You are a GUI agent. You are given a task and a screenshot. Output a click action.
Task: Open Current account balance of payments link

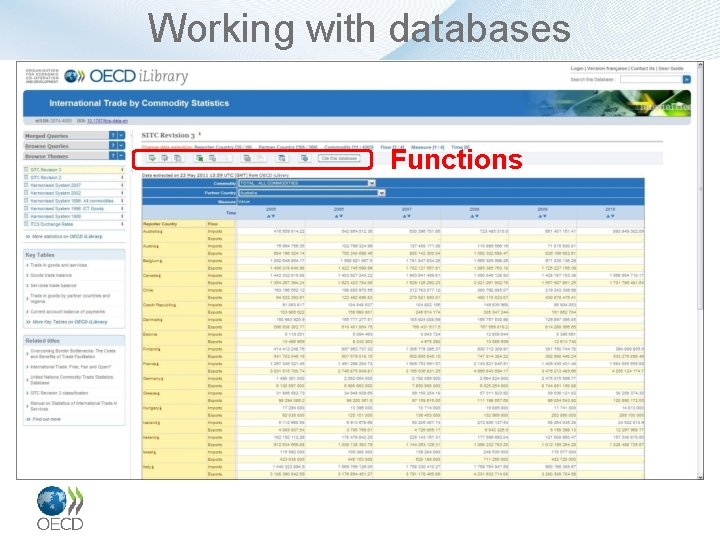(x=68, y=311)
